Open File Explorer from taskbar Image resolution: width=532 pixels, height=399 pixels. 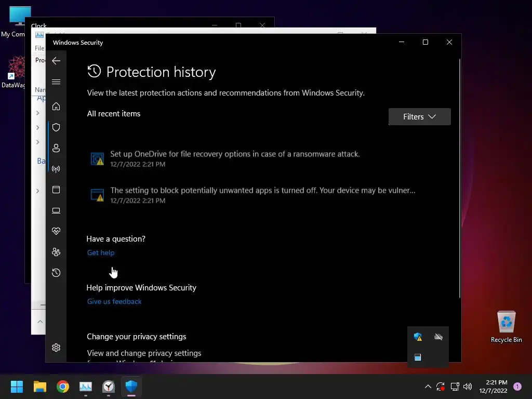(x=39, y=387)
